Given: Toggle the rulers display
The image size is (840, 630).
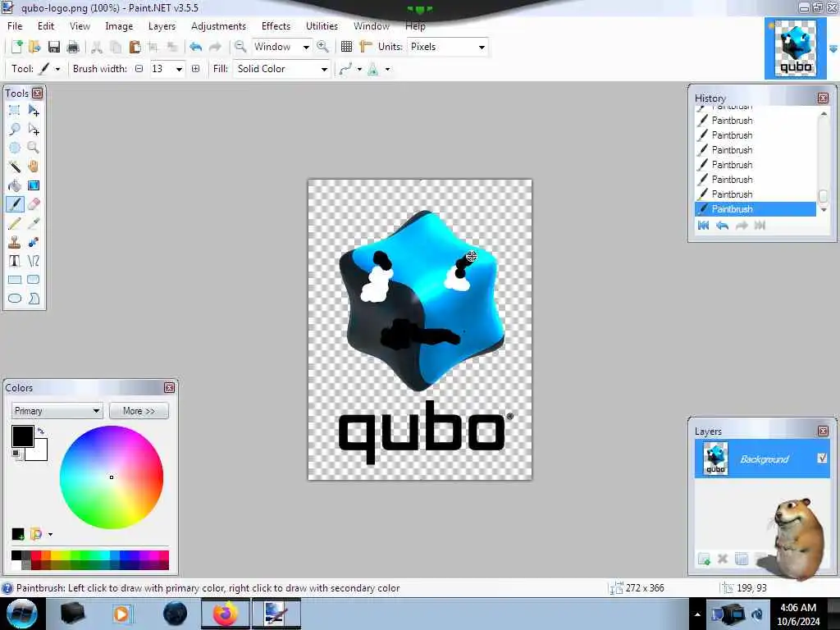Looking at the screenshot, I should [x=366, y=47].
